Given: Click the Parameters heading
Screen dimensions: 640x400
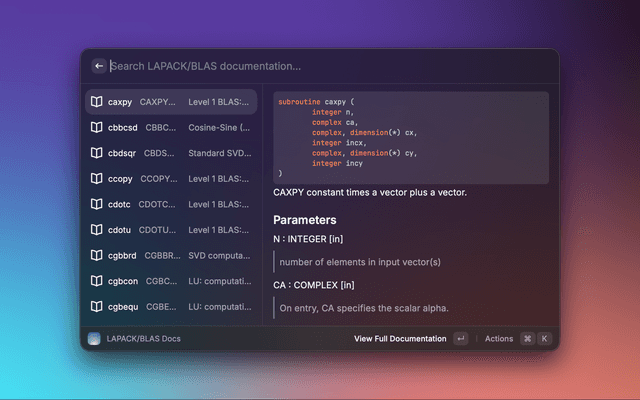Looking at the screenshot, I should pyautogui.click(x=305, y=220).
